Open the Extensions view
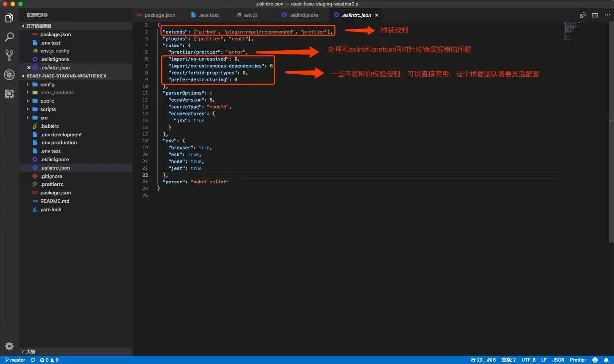 point(9,93)
